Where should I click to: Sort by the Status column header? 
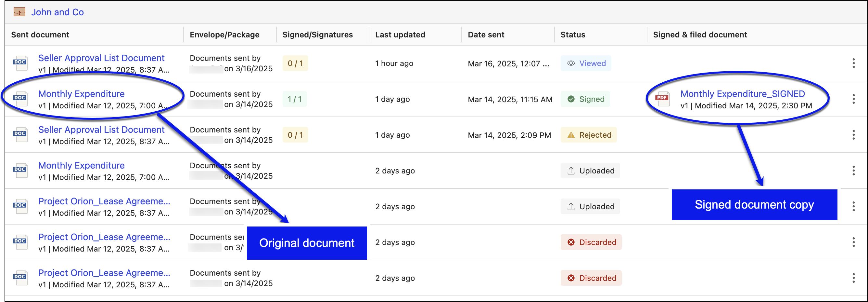click(572, 34)
